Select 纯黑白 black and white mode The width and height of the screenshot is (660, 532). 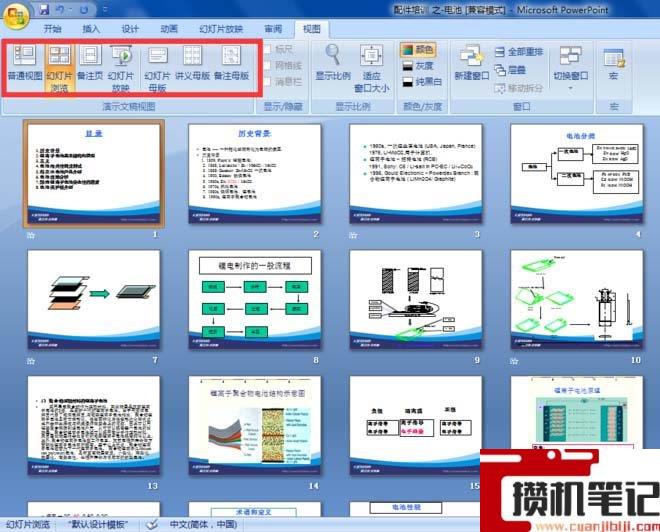click(x=422, y=82)
